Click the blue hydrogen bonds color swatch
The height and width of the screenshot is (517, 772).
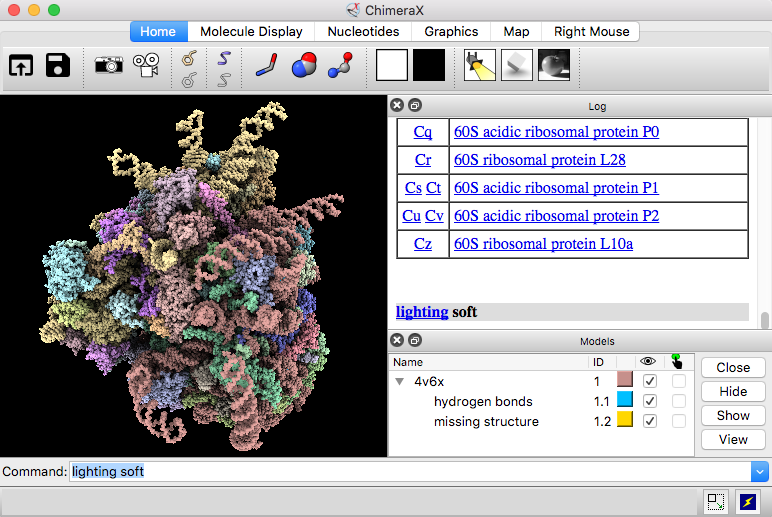625,401
